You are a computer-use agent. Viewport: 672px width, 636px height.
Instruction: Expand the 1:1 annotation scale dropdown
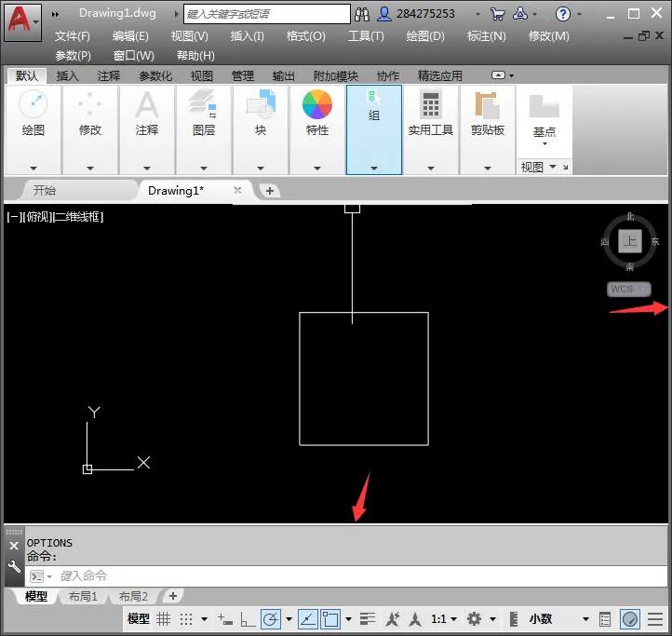point(444,619)
